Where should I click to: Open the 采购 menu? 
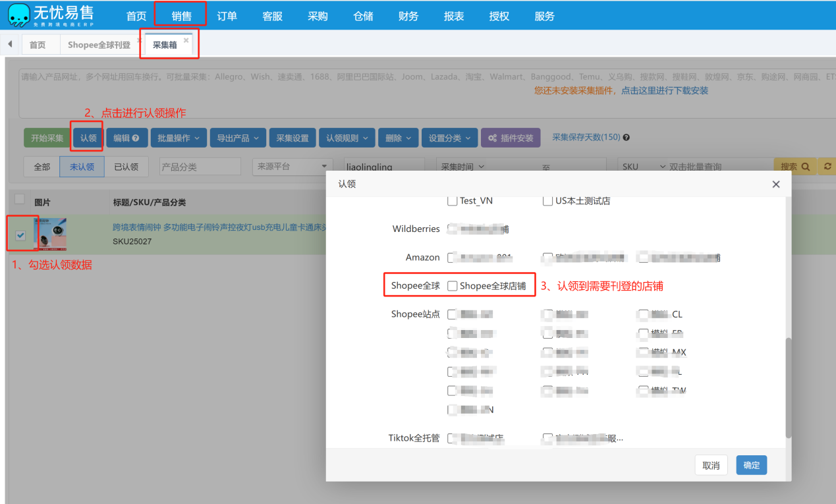pyautogui.click(x=318, y=16)
